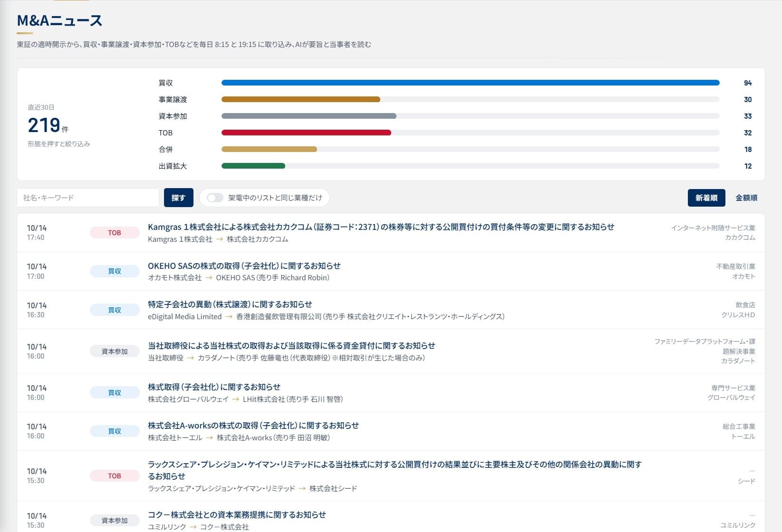782x532 pixels.
Task: Click the TOB tag on the Kamgras row
Action: point(115,233)
